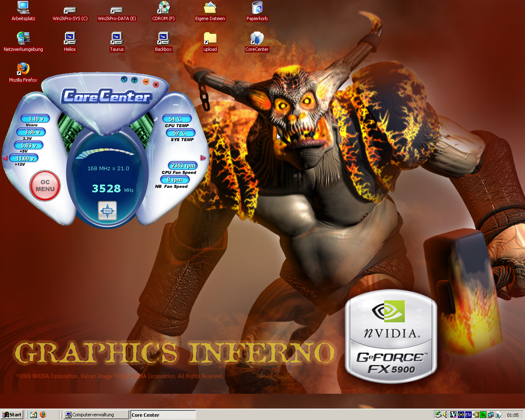Viewport: 525px width, 420px height.
Task: Open the CDROM (F) shortcut
Action: coord(164,11)
